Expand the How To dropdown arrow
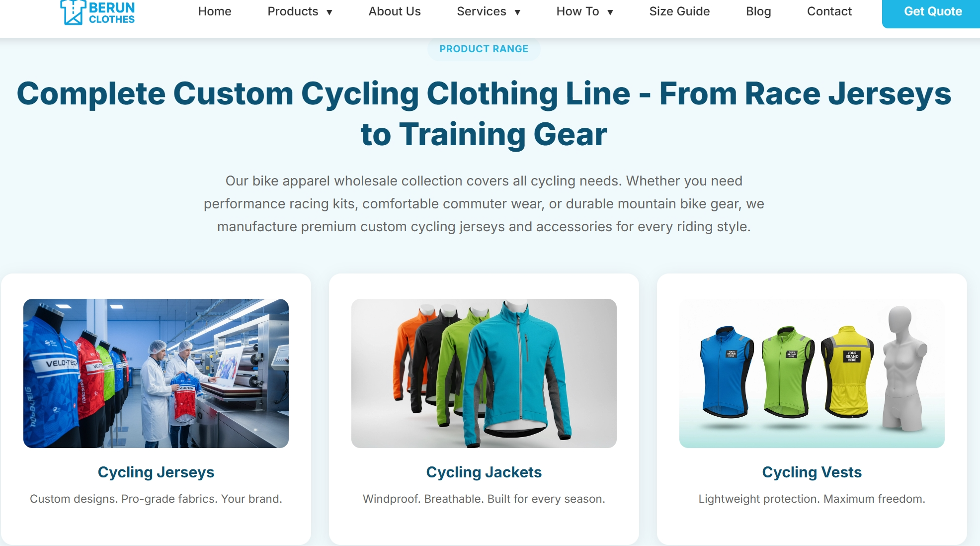980x546 pixels. [x=610, y=12]
